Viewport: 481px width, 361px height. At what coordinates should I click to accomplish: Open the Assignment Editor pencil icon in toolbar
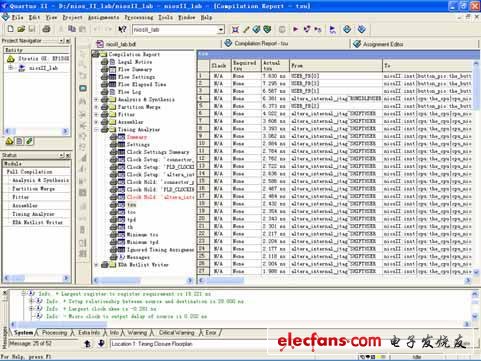click(246, 29)
